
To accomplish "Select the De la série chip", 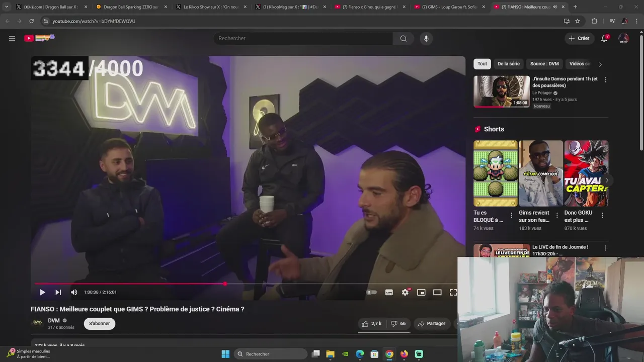I will point(509,64).
